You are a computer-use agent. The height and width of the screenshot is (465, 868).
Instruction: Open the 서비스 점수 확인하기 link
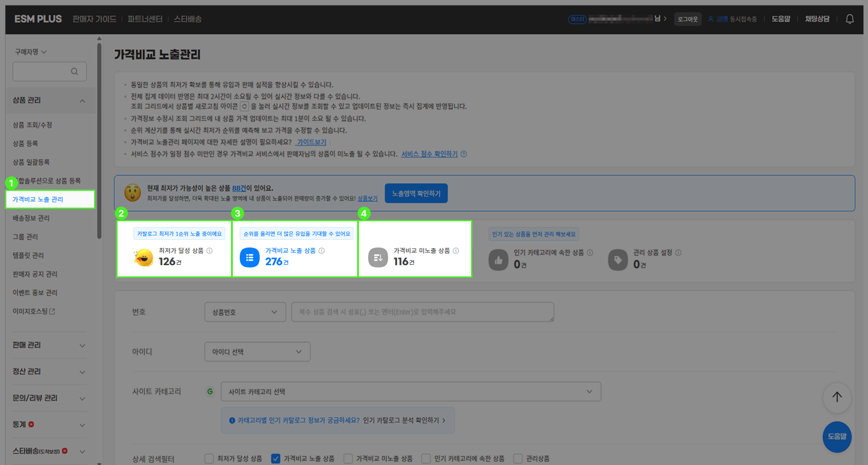click(429, 154)
